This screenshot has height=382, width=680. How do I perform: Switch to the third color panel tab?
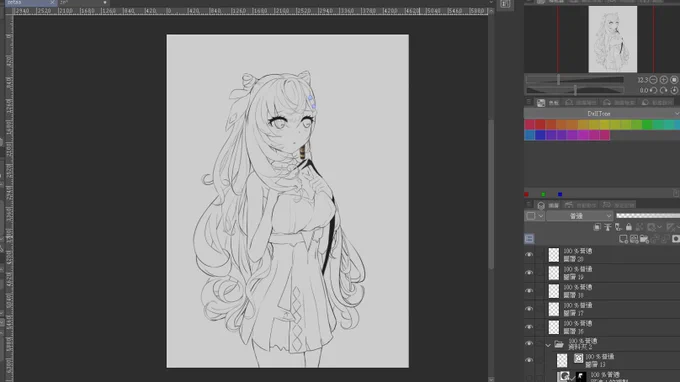pyautogui.click(x=619, y=103)
